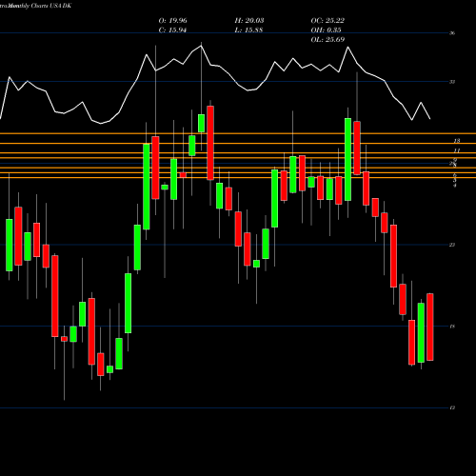Screen dimensions: 476x476
Task: Click the 33 price axis label
Action: tap(452, 82)
